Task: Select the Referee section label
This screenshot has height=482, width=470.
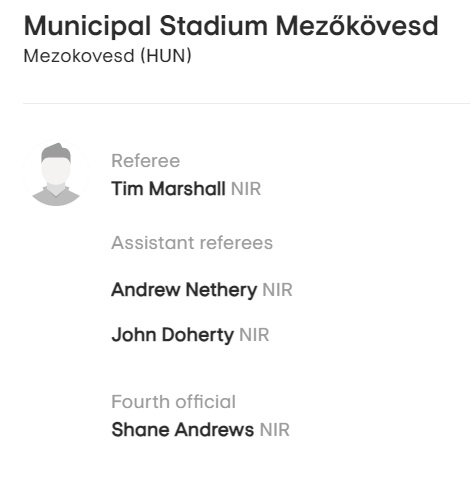Action: 146,161
